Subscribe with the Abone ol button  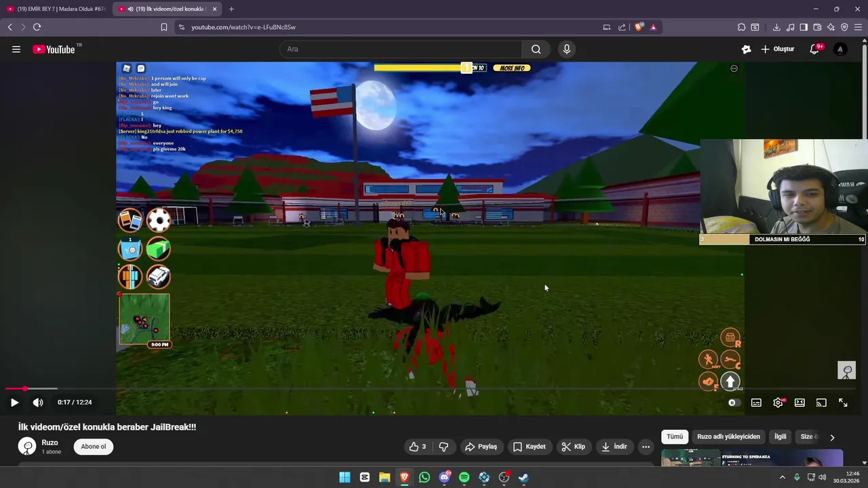94,447
